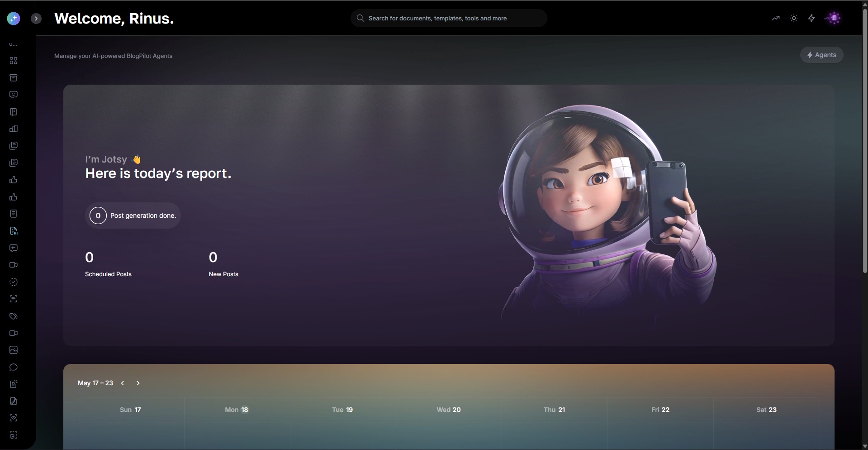Toggle light mode with the sun icon
The width and height of the screenshot is (868, 450).
pos(794,18)
